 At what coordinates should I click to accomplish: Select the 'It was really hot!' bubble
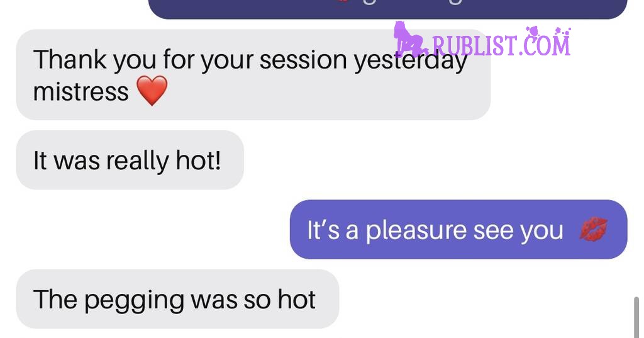(130, 160)
